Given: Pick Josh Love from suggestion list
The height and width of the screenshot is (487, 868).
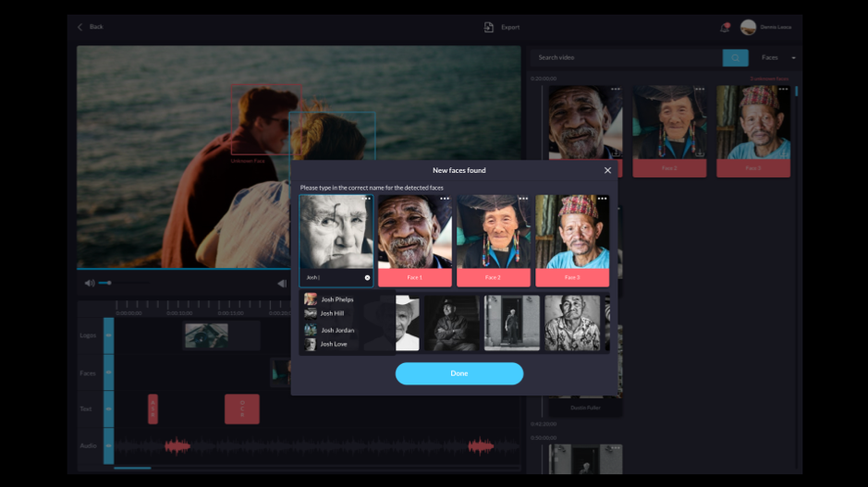Looking at the screenshot, I should [334, 345].
